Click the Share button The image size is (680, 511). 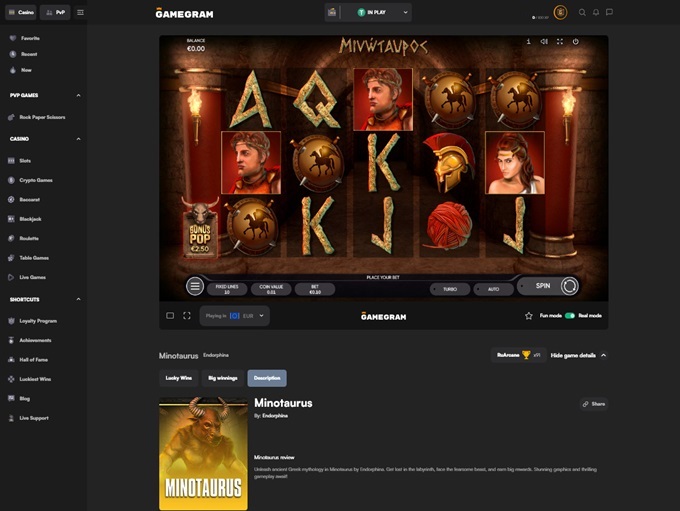coord(593,404)
